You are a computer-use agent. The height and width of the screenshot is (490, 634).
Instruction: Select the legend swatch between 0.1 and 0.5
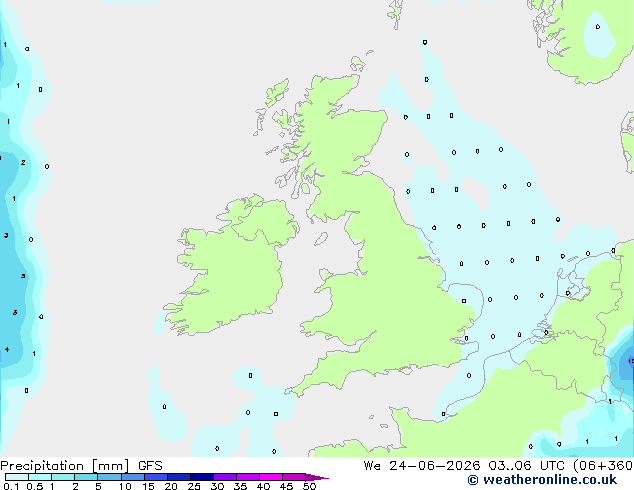tap(17, 477)
